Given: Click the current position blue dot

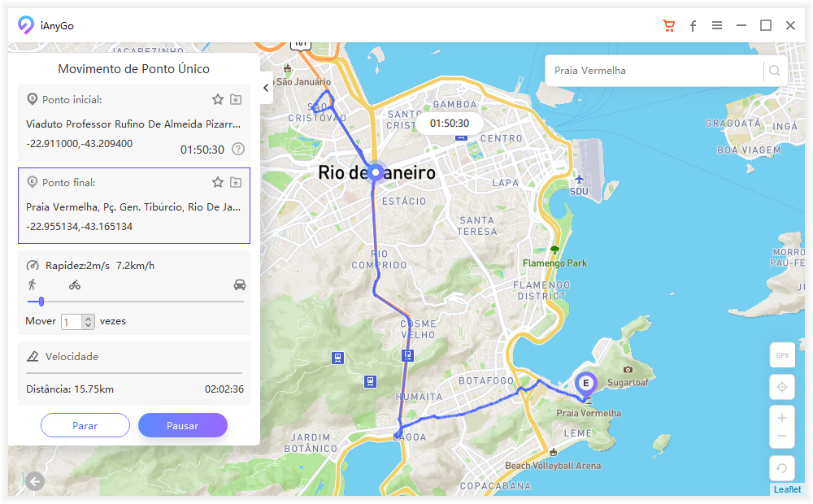Looking at the screenshot, I should [x=376, y=172].
